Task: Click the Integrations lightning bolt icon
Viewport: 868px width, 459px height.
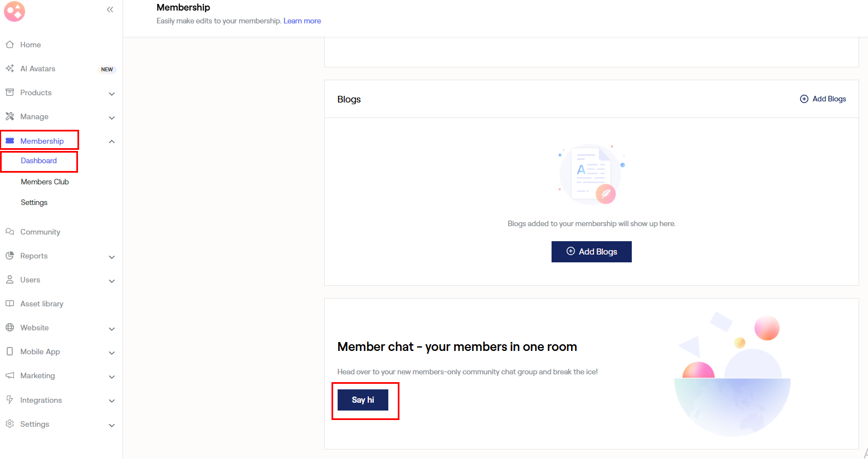Action: pyautogui.click(x=9, y=400)
